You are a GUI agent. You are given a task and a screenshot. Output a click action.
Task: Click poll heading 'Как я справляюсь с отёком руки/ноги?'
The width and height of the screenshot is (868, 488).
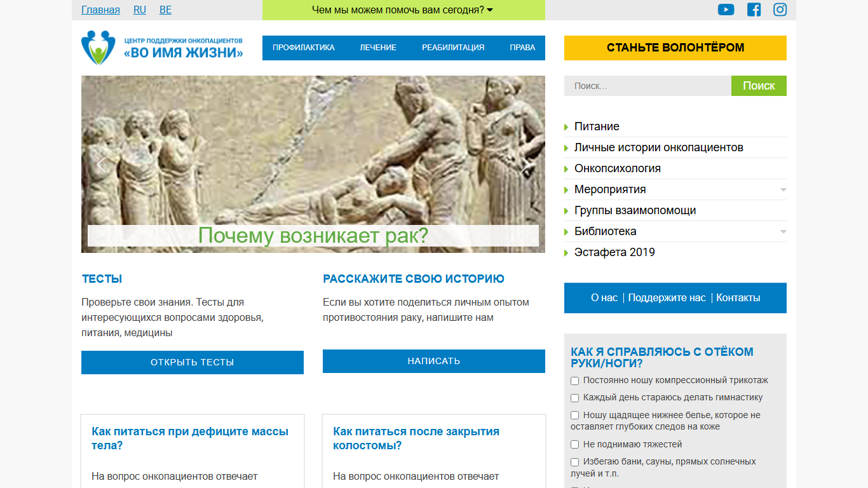tap(662, 358)
